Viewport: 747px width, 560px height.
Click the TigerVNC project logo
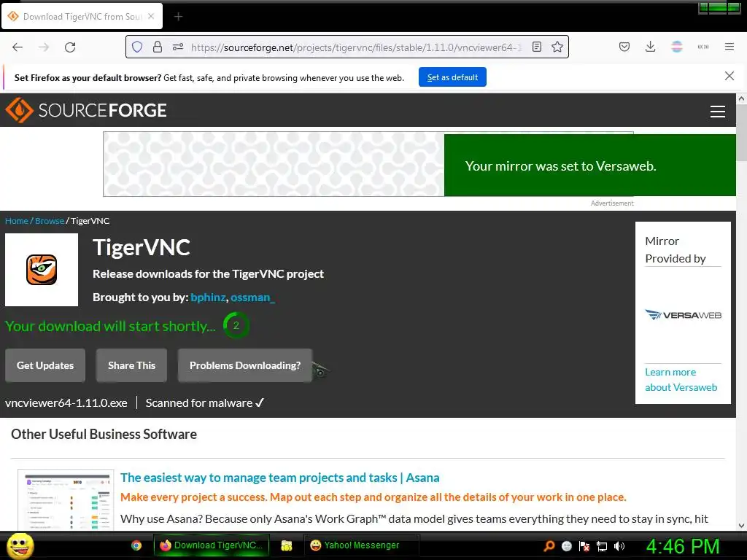[x=42, y=270]
